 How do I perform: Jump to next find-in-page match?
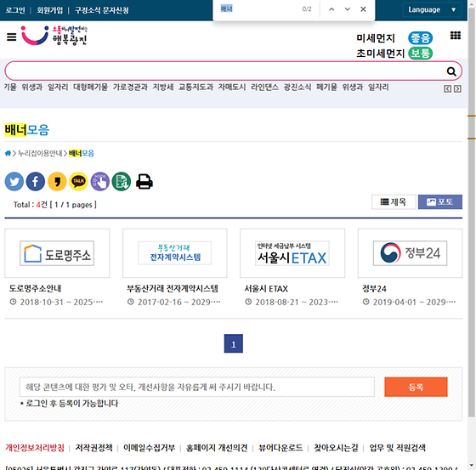pos(348,9)
